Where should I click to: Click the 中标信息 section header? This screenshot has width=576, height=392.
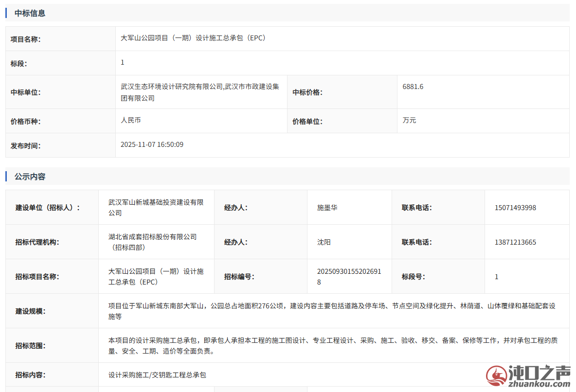pyautogui.click(x=30, y=13)
